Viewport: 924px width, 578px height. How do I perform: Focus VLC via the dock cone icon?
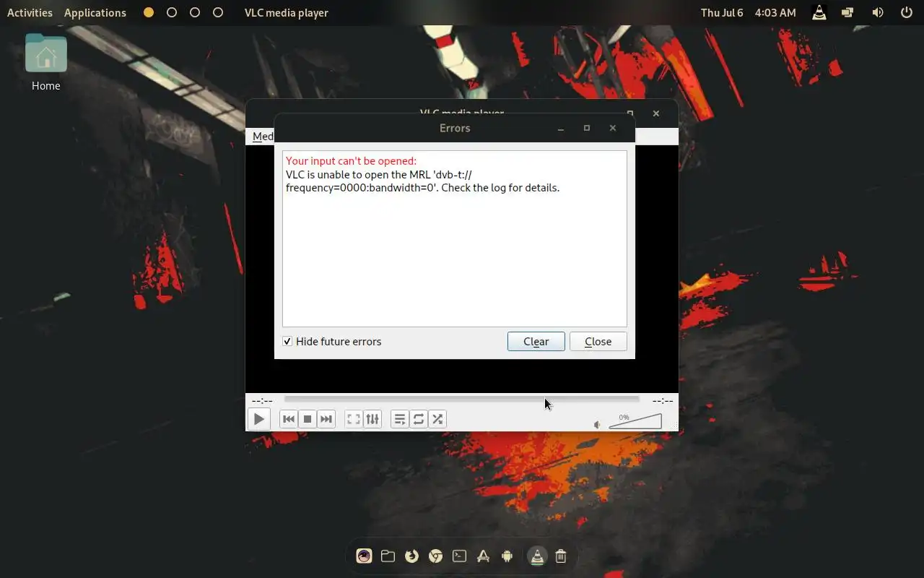(537, 556)
